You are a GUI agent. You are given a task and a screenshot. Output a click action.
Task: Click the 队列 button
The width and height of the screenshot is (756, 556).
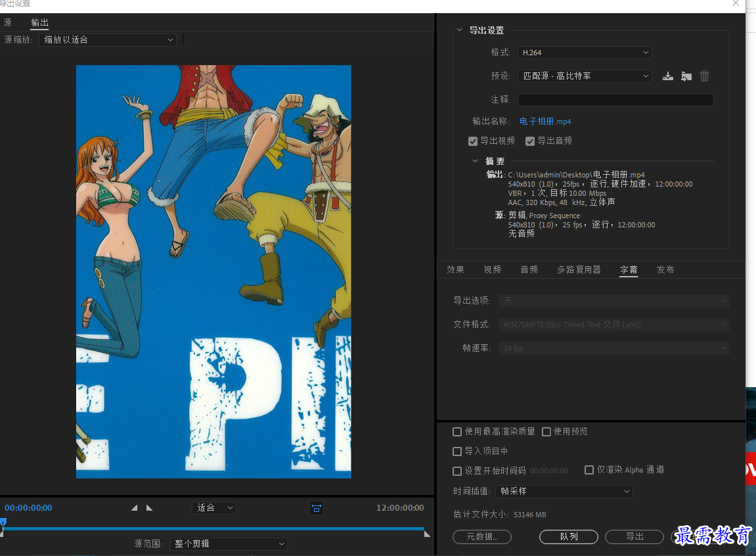(x=568, y=537)
